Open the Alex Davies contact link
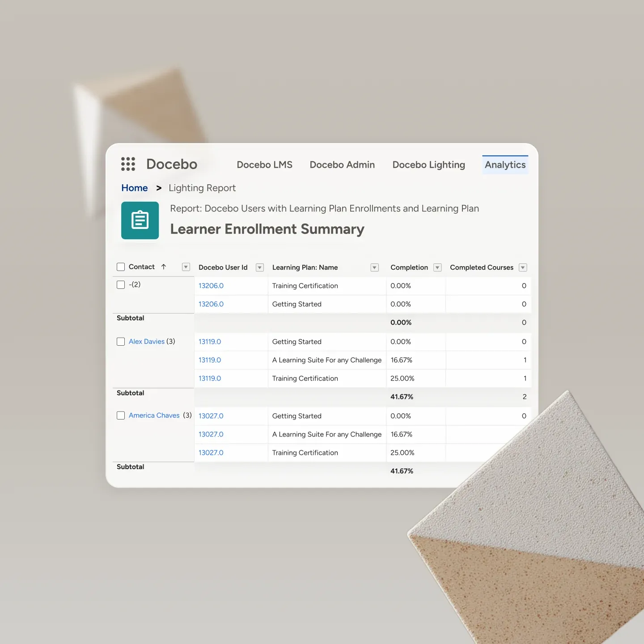Viewport: 644px width, 644px height. (147, 342)
